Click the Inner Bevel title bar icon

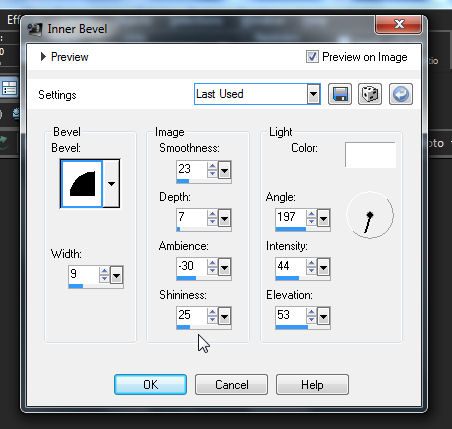click(x=35, y=29)
